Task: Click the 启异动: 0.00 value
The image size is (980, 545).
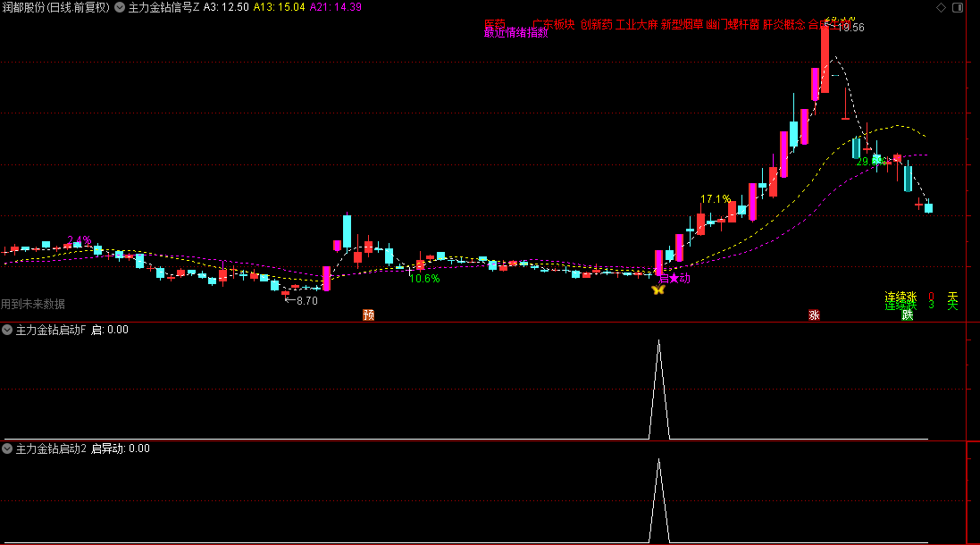Action: [x=121, y=449]
